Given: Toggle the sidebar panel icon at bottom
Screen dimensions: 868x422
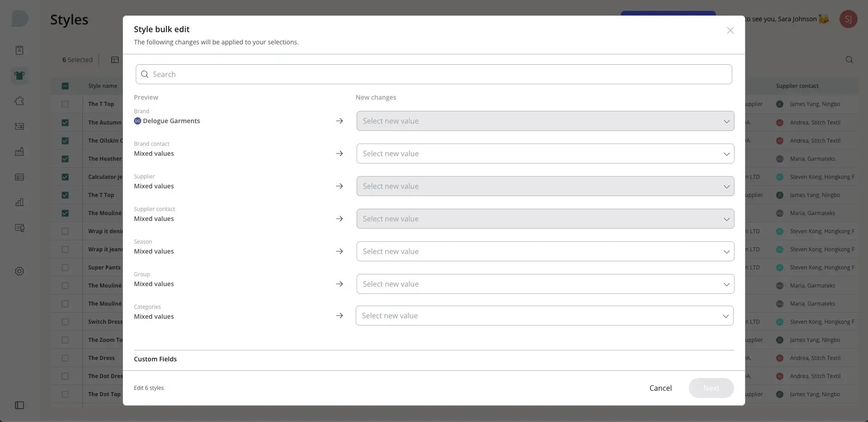Looking at the screenshot, I should pos(19,405).
